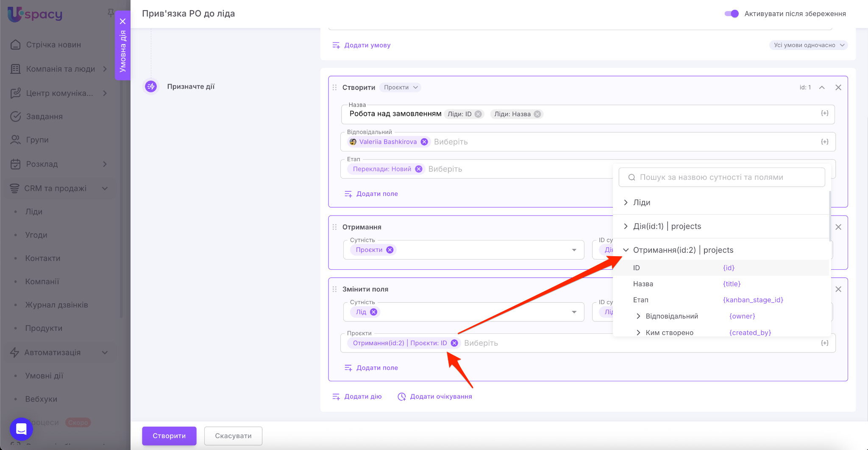Click the 'Створити' submit button
Screen dimensions: 868x450
tap(169, 436)
